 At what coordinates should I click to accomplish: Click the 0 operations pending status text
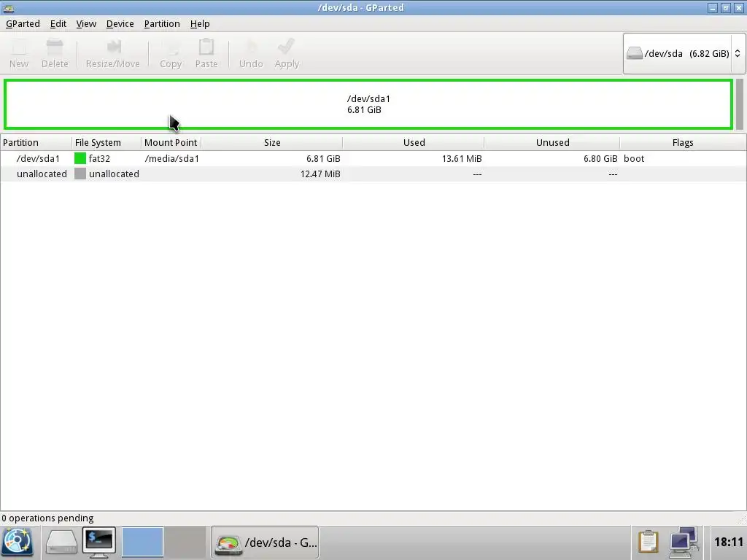point(47,518)
